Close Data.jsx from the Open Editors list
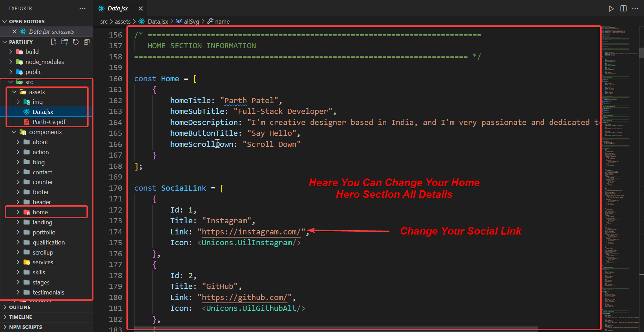The height and width of the screenshot is (332, 644). (15, 31)
